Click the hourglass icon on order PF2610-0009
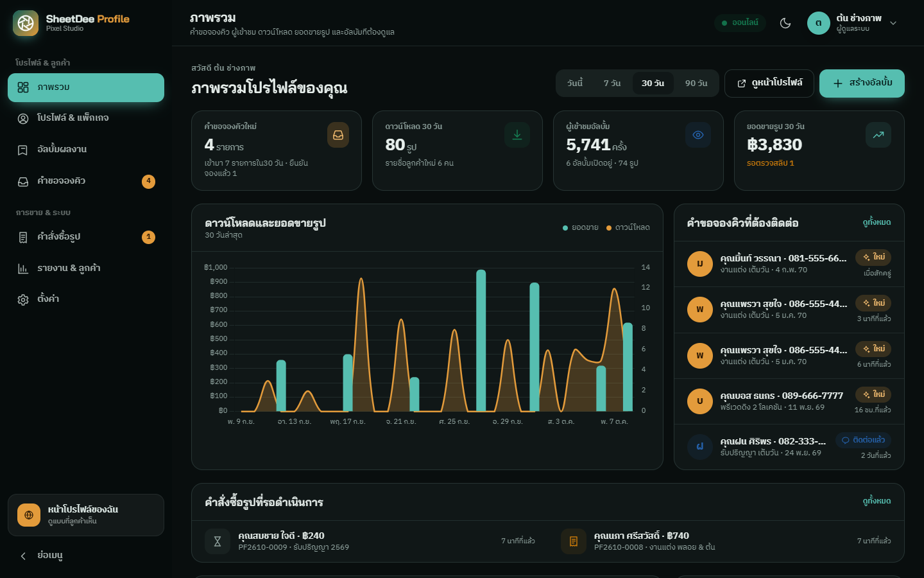Screen dimensions: 924x578 [218, 541]
